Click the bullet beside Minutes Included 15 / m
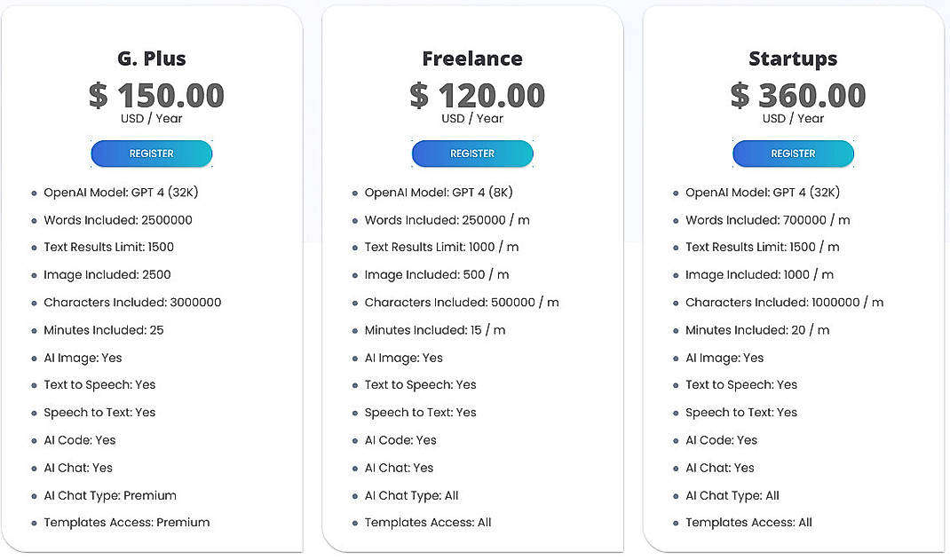Screen dimensions: 950x560 click(x=354, y=329)
